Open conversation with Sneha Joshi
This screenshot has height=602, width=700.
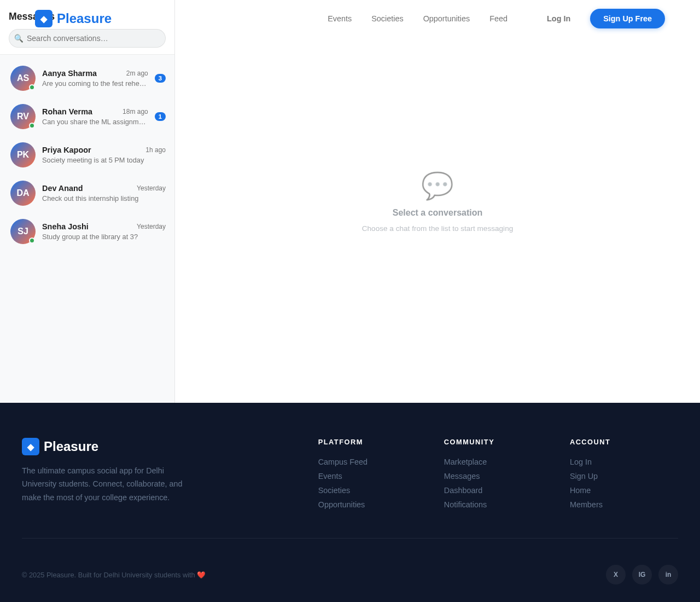click(87, 231)
